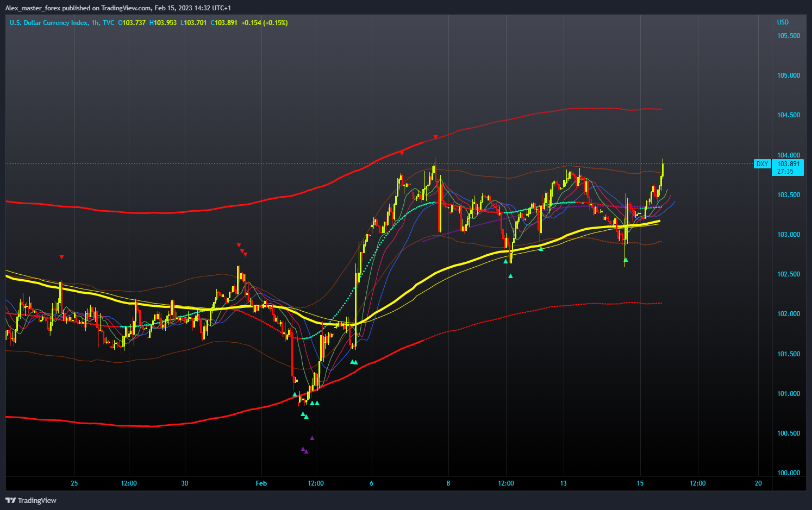Viewport: 812px width, 510px height.
Task: Click the 101.500 price axis label
Action: point(789,354)
